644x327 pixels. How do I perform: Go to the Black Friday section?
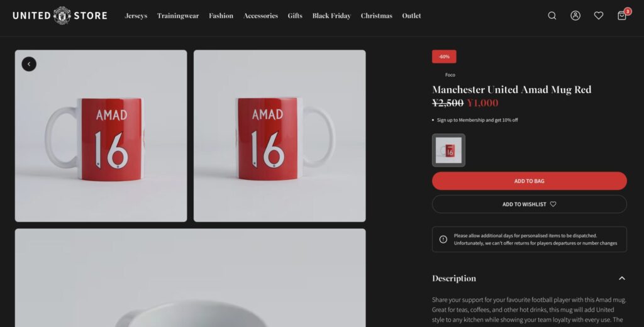331,16
